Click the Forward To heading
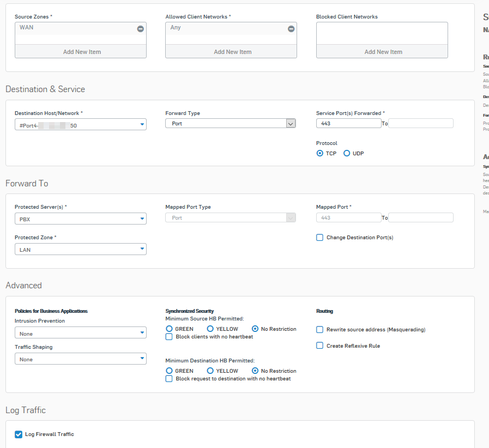 (x=27, y=183)
